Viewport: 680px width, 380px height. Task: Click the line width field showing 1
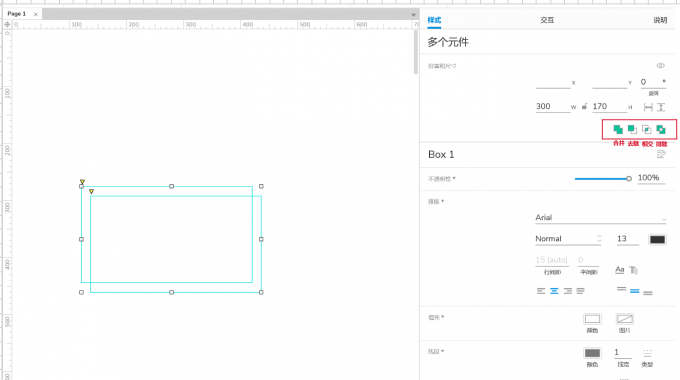(x=622, y=353)
